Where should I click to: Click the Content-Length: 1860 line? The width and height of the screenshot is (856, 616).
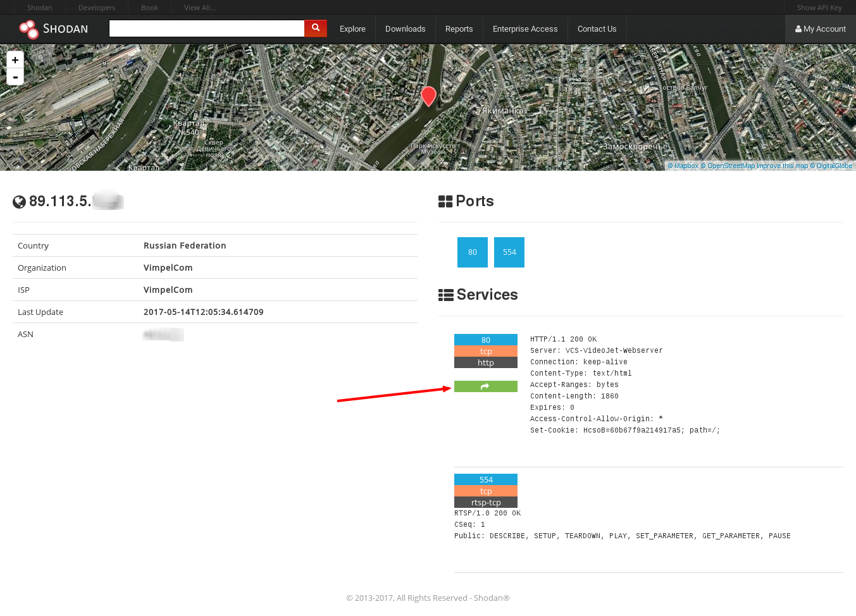coord(574,396)
